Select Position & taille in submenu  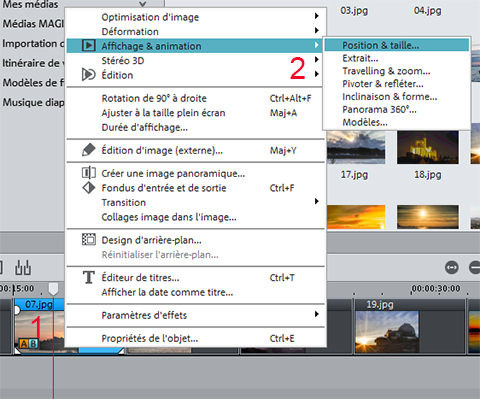click(397, 45)
